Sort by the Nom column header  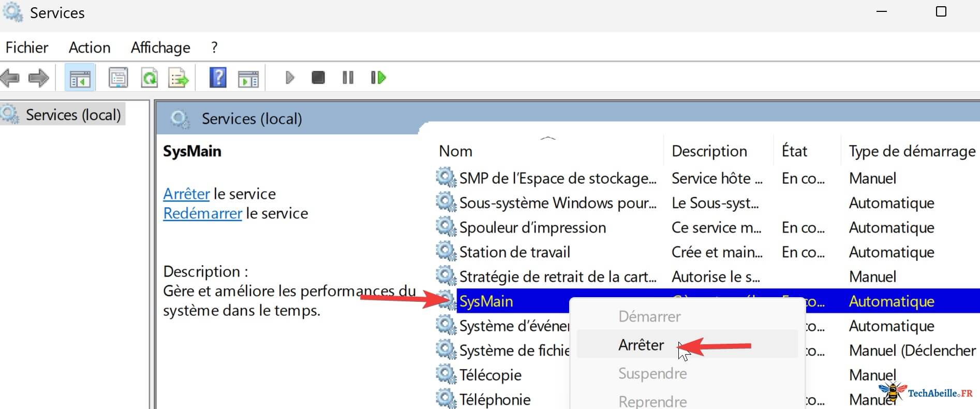(455, 151)
